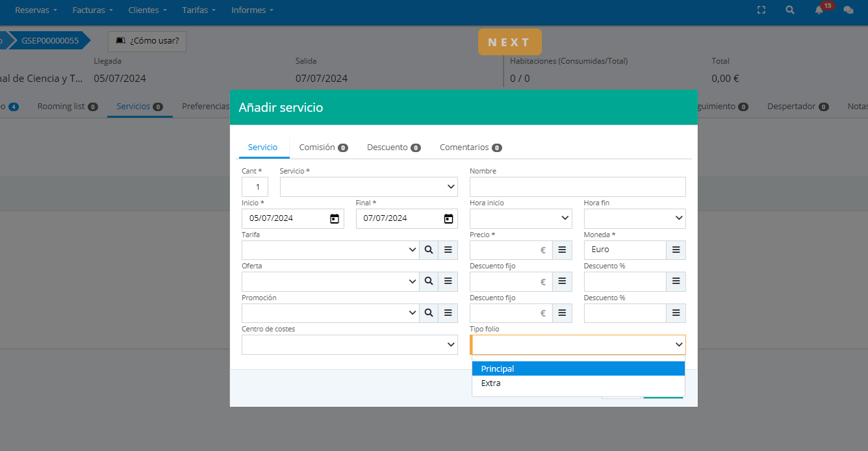Choose Extra option in Tipo folio list

click(578, 383)
